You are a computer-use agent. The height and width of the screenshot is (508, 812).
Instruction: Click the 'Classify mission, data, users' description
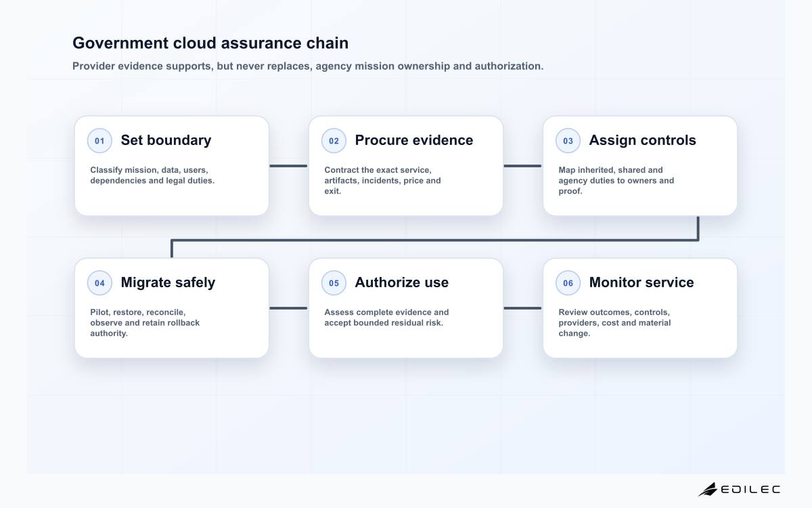click(x=152, y=175)
